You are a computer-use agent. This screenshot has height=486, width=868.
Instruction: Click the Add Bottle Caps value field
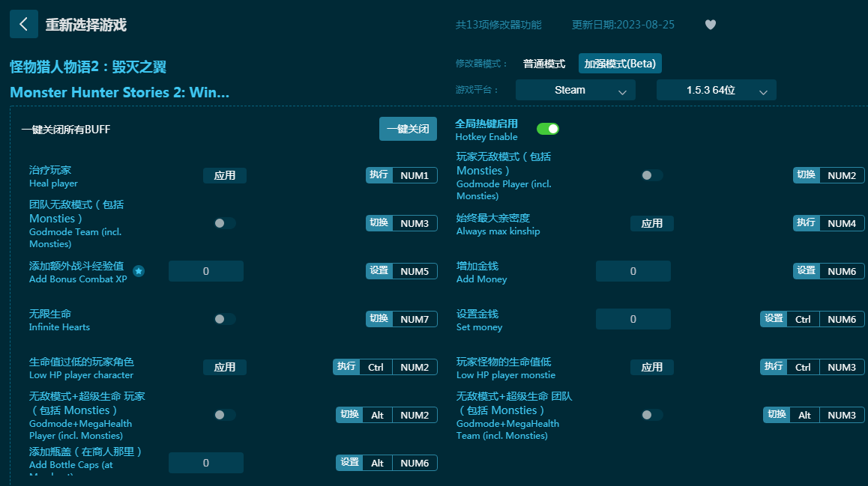coord(206,463)
